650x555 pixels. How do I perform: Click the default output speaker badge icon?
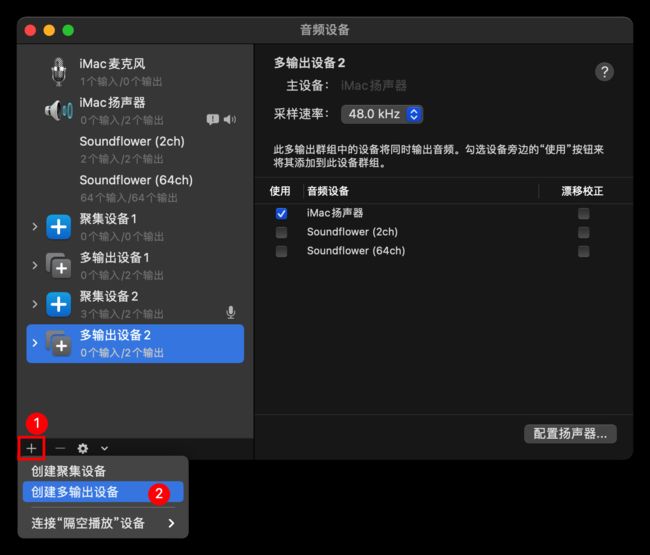(x=230, y=119)
